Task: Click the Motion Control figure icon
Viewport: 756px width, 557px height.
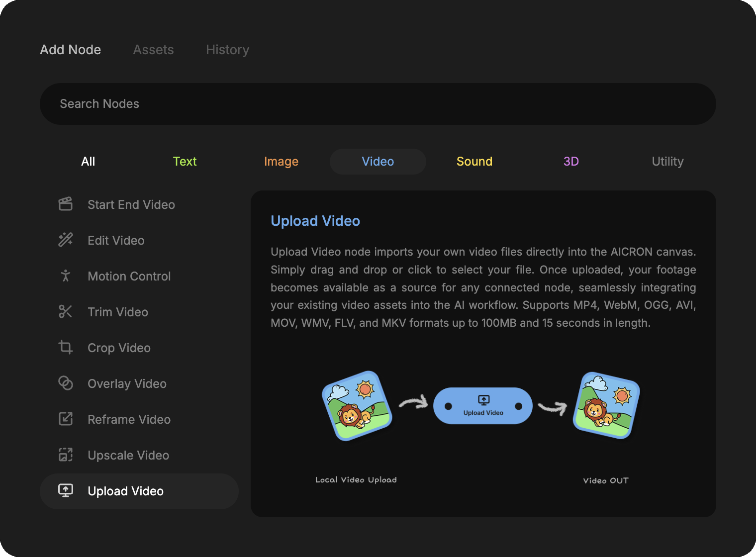Action: 66,276
